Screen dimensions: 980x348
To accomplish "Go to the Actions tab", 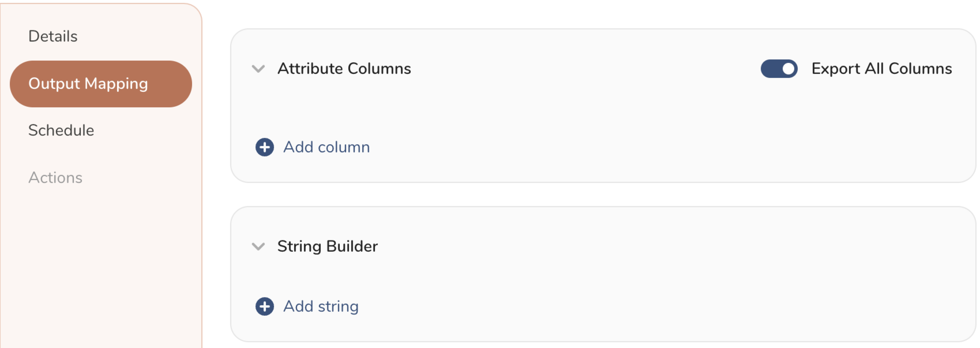I will click(56, 178).
